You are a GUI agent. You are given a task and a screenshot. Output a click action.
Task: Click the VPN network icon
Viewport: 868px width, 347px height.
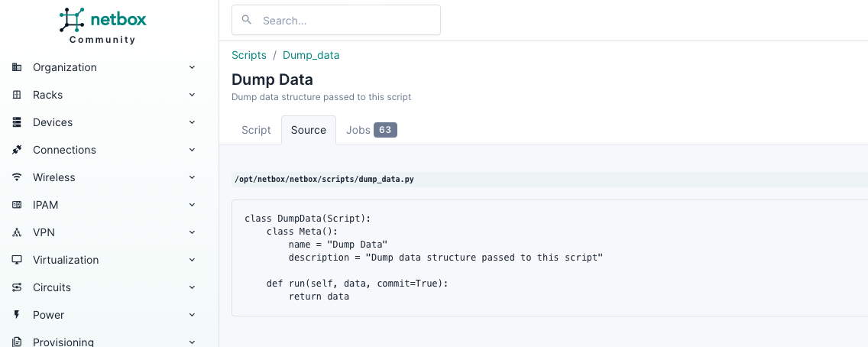[x=17, y=232]
